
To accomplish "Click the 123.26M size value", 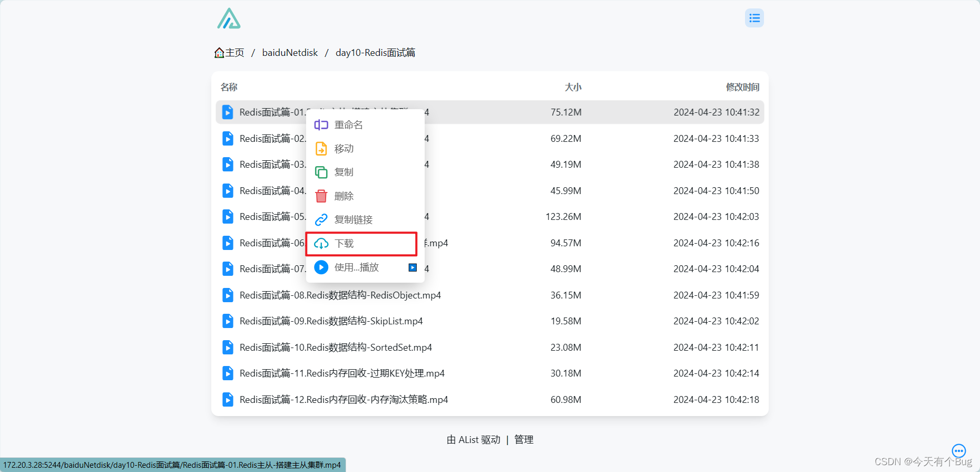I will click(563, 217).
